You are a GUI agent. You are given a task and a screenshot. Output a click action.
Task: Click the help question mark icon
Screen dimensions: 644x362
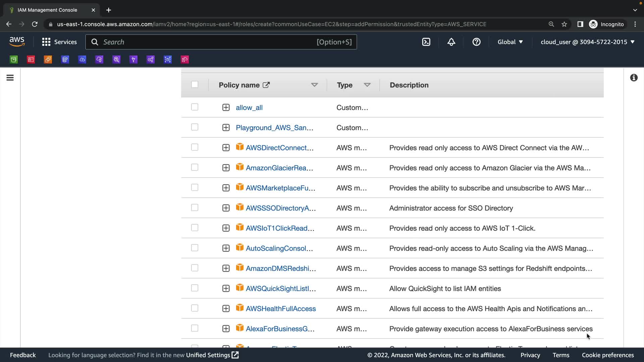coord(476,42)
